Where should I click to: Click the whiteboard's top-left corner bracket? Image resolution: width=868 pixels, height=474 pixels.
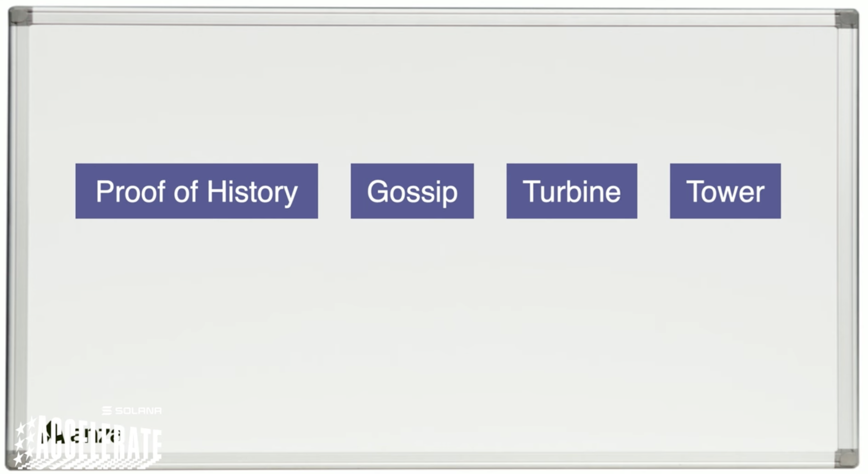[20, 16]
